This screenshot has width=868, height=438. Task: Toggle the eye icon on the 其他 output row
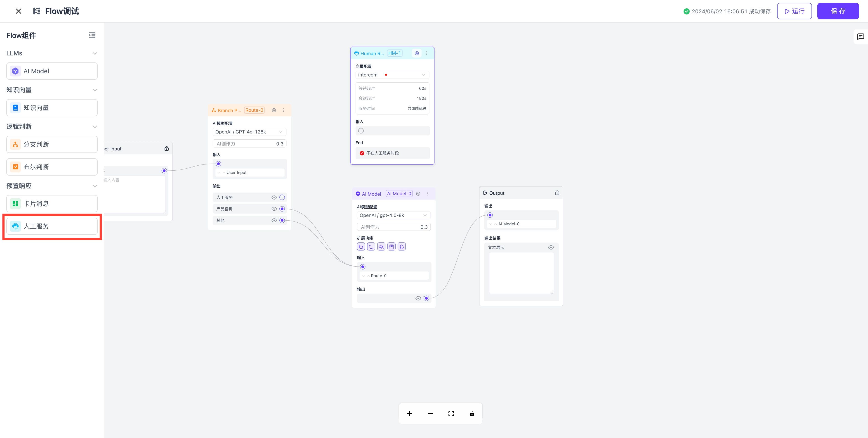(x=274, y=221)
